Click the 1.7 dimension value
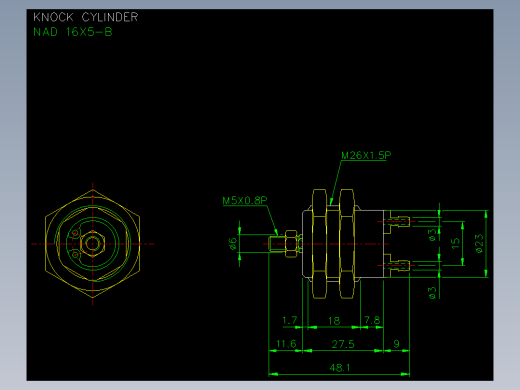The height and width of the screenshot is (390, 520). coord(290,320)
